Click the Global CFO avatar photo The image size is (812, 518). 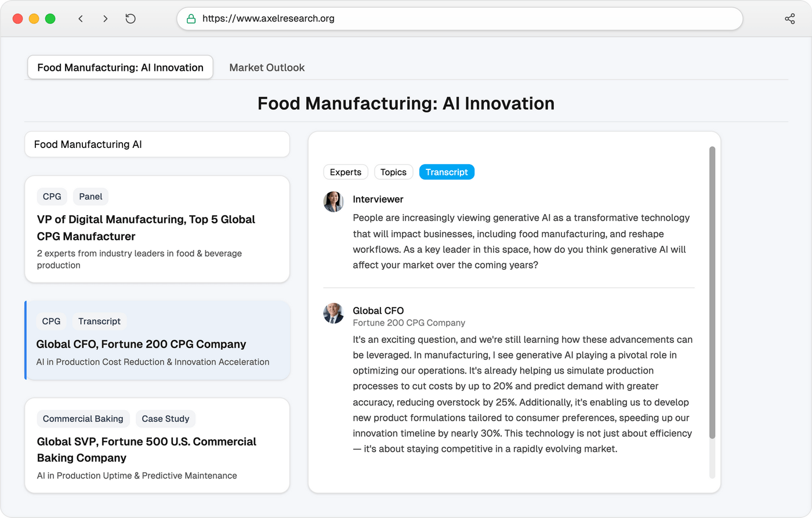333,313
